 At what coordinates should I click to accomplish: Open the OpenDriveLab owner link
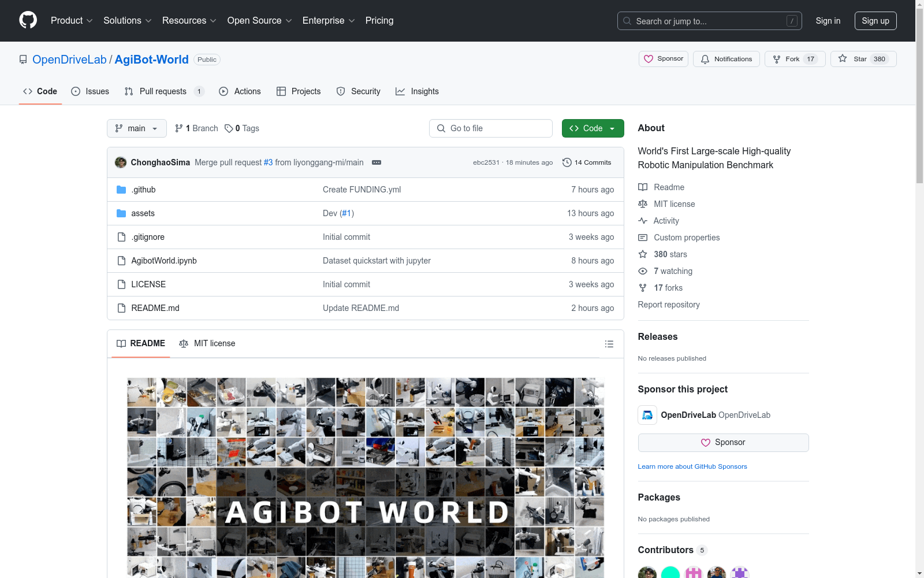pos(69,60)
